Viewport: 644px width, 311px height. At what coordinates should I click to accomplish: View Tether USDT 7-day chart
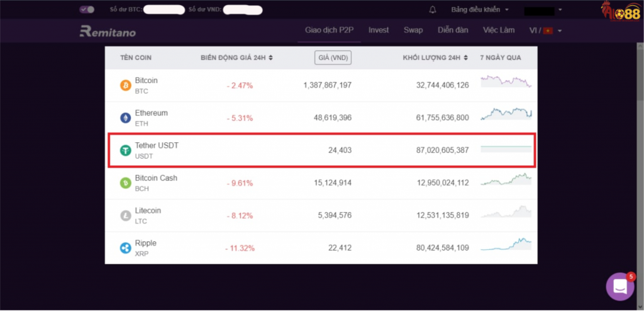tap(506, 149)
